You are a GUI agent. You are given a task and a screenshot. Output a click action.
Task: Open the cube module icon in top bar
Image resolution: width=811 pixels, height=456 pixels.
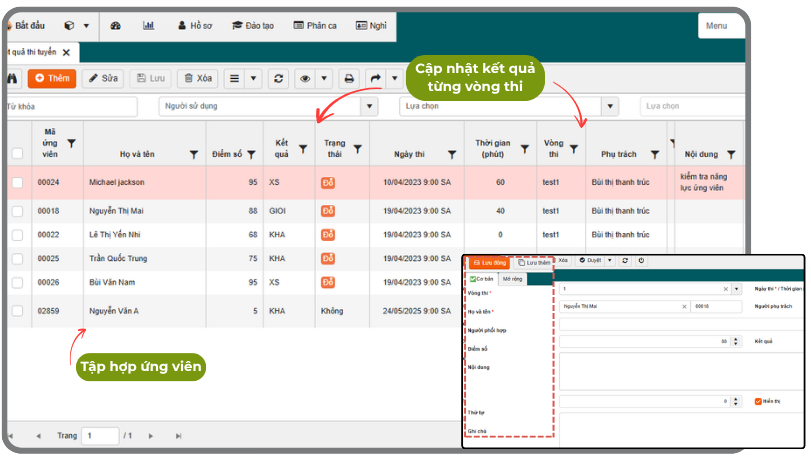[69, 25]
